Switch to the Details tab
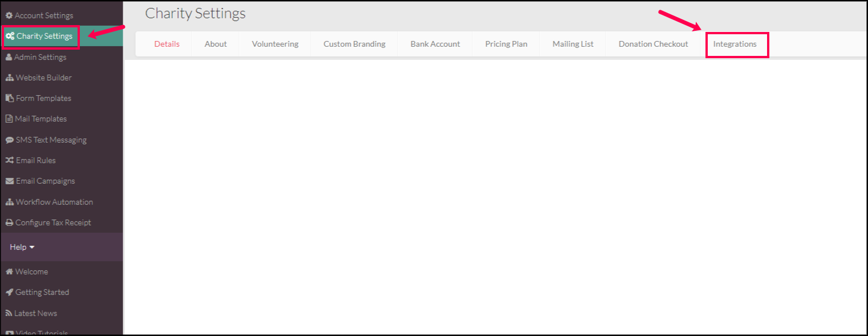Image resolution: width=868 pixels, height=336 pixels. [167, 44]
